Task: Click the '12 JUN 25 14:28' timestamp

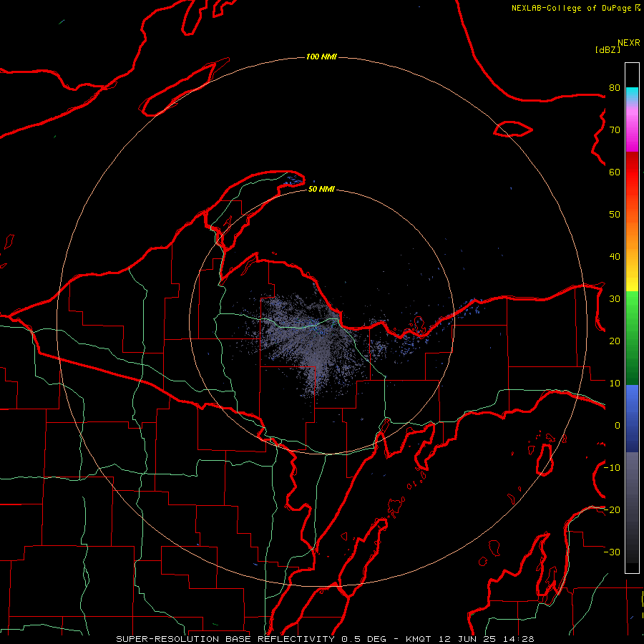Action: point(486,639)
